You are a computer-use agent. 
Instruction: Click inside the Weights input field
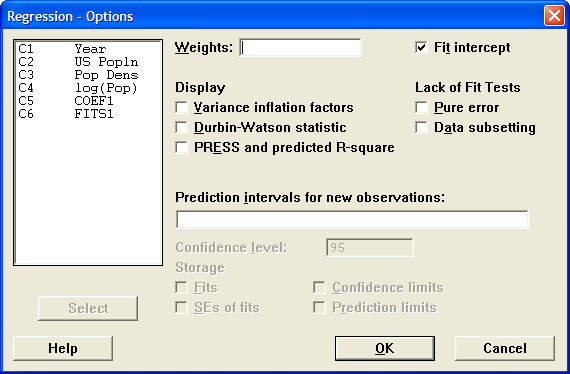point(300,48)
